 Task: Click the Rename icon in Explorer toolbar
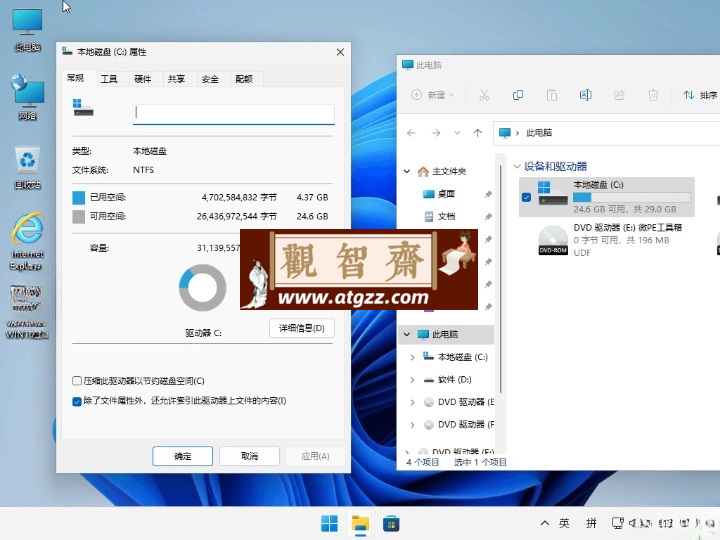pos(585,95)
